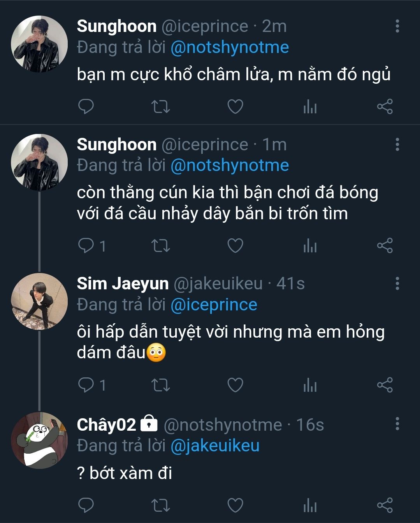
Task: Open more options on Sunghoon's first tweet
Action: coord(397,26)
